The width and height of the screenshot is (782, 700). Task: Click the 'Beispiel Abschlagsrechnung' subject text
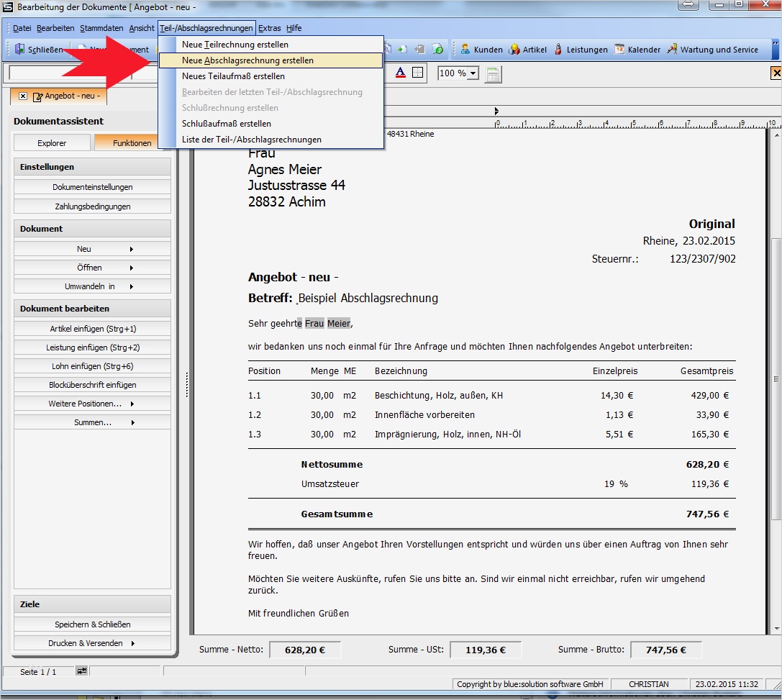point(368,298)
